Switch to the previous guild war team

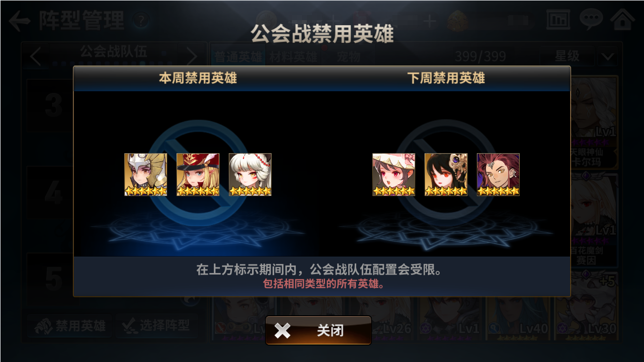35,56
